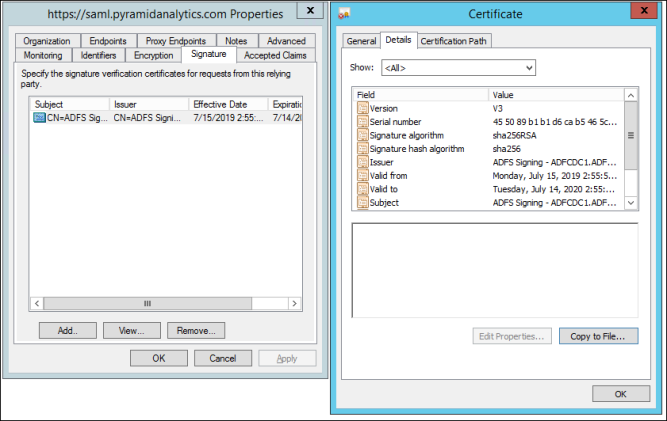Click the Apply button
Screen dimensions: 667x421
(287, 358)
